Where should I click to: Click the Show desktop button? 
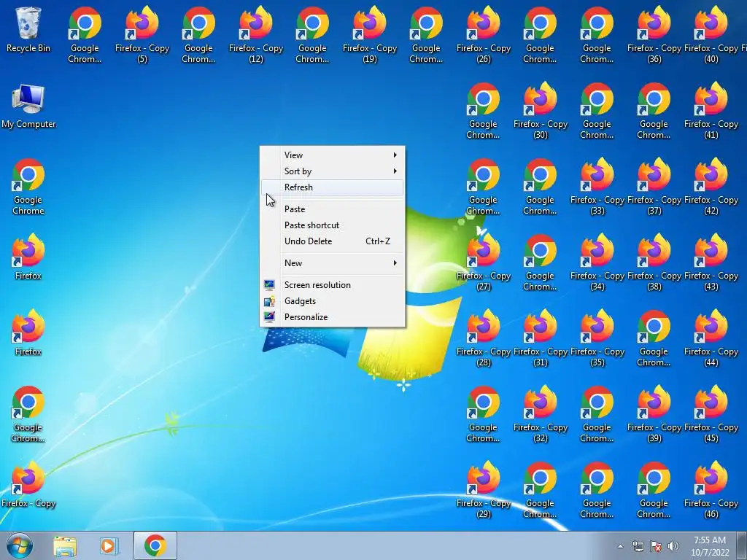(x=742, y=545)
